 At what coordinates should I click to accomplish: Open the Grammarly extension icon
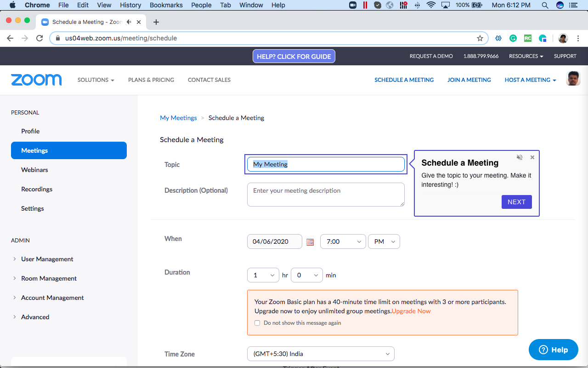click(x=513, y=38)
